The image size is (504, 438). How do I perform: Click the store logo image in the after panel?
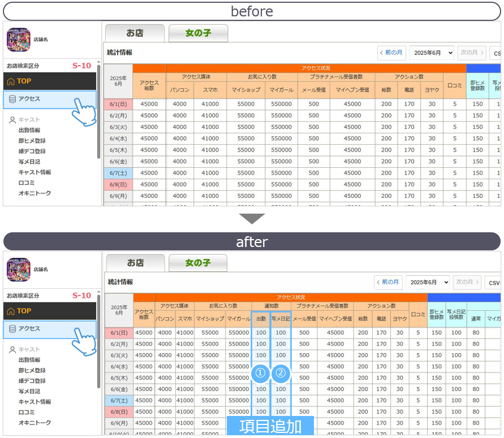(18, 270)
